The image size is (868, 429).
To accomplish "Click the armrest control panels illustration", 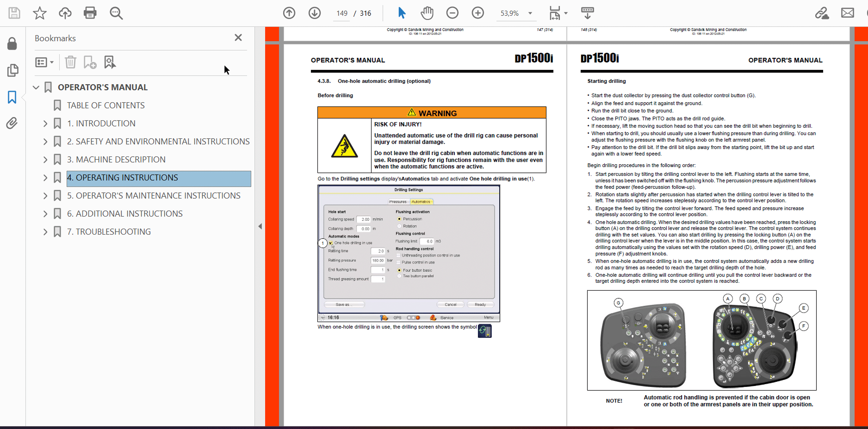I will coord(701,340).
